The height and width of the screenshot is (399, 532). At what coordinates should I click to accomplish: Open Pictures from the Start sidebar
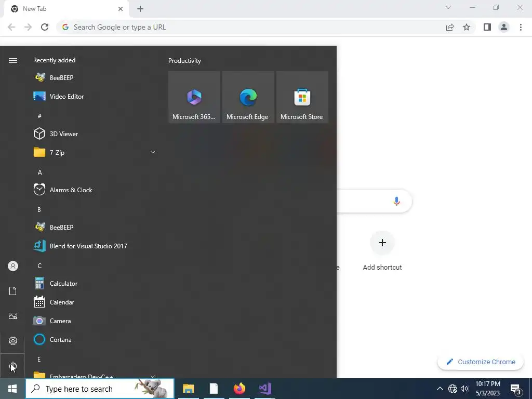(x=13, y=316)
